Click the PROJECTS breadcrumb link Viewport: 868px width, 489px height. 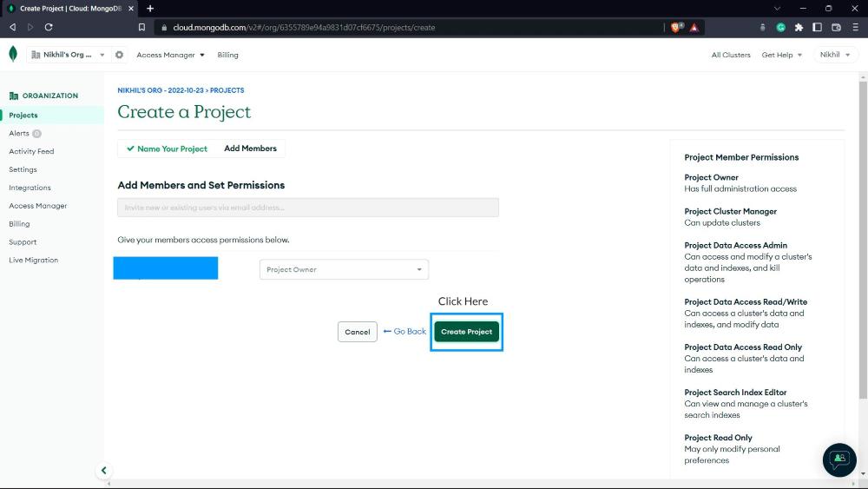click(x=227, y=90)
